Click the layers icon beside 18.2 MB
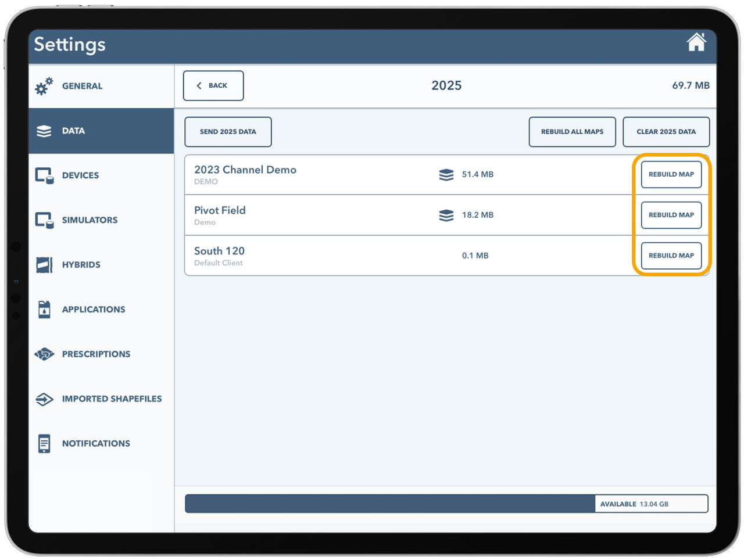 click(x=446, y=216)
